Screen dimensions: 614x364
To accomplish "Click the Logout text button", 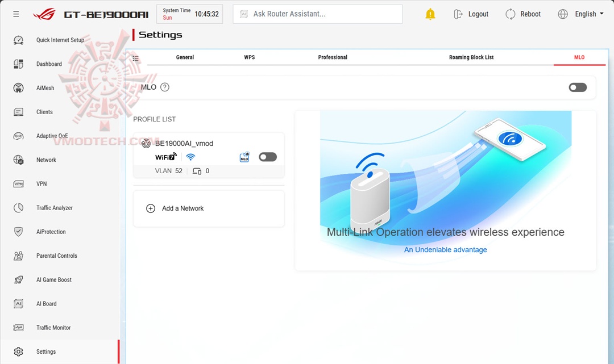I will (478, 14).
